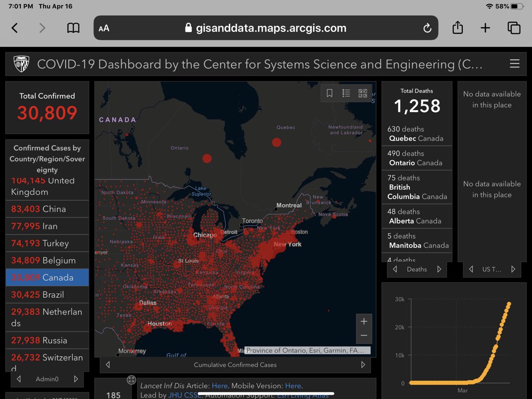Go to previous tab left of US T…
The width and height of the screenshot is (532, 399).
471,269
